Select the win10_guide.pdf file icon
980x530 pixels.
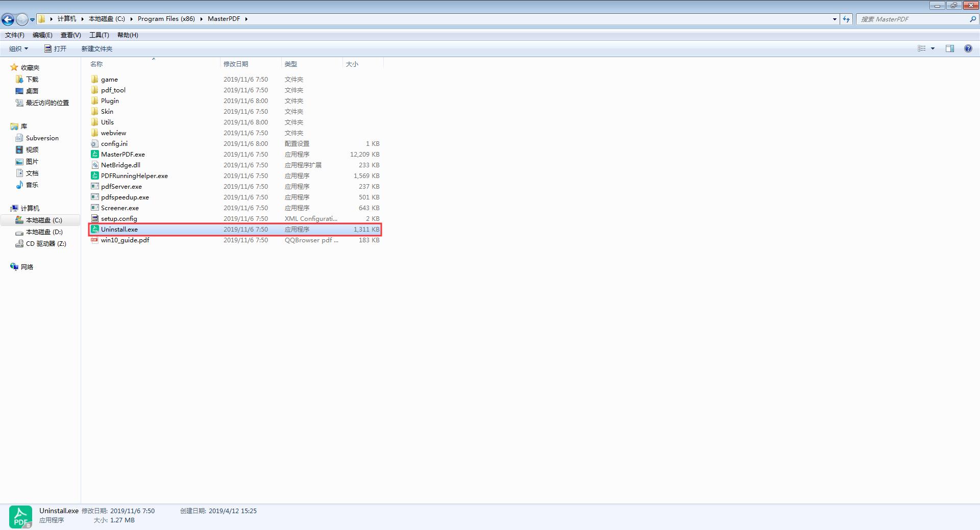[94, 240]
